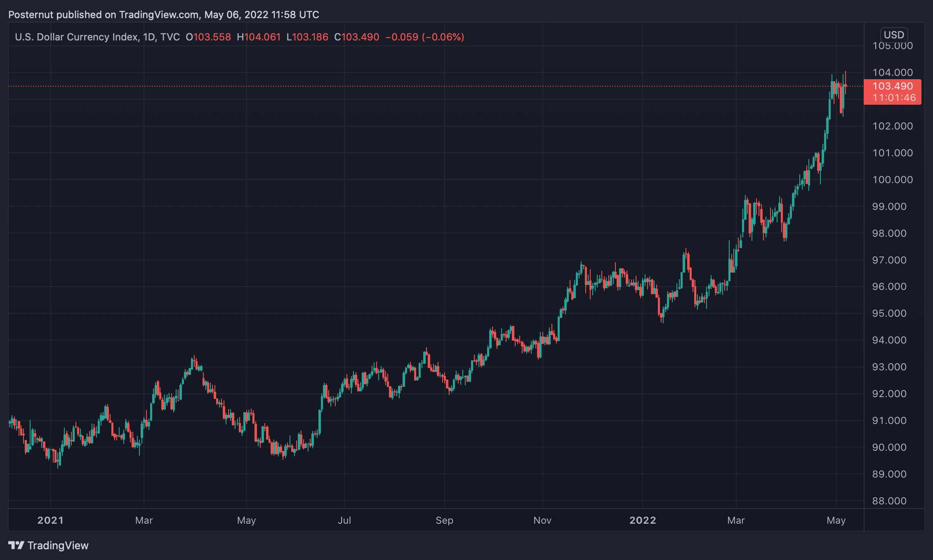Click the Nov time axis label
This screenshot has width=933, height=560.
click(542, 520)
